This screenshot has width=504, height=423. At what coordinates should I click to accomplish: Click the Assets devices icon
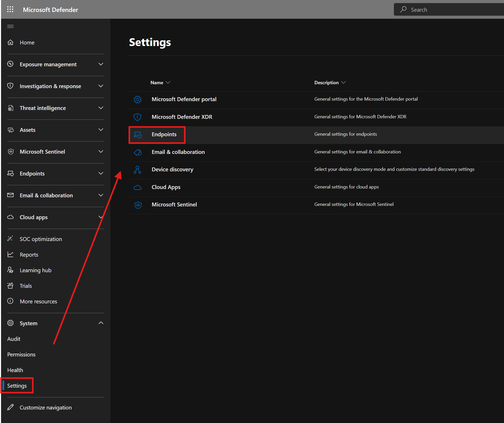(x=10, y=129)
